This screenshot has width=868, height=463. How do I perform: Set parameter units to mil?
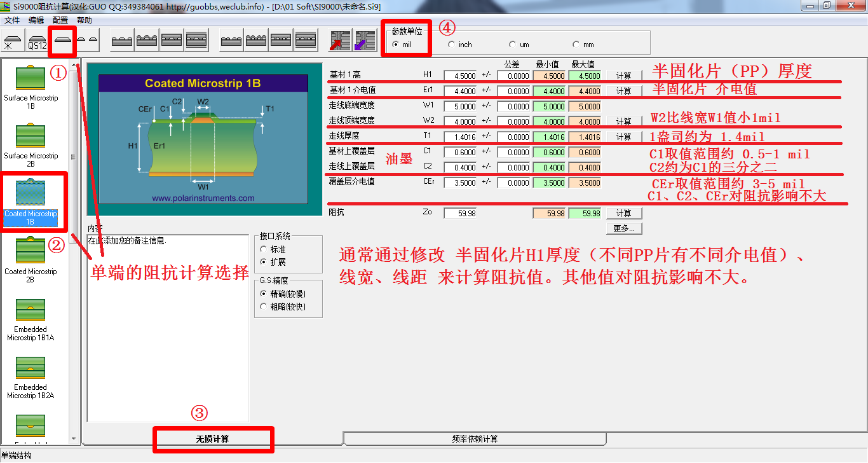point(402,45)
